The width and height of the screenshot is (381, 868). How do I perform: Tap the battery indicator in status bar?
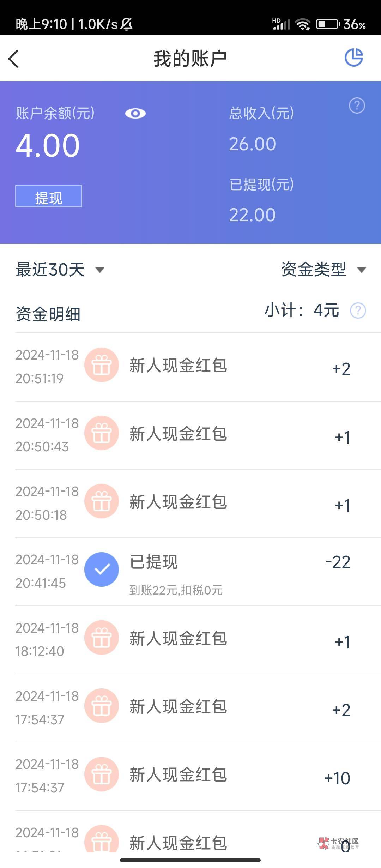[327, 24]
